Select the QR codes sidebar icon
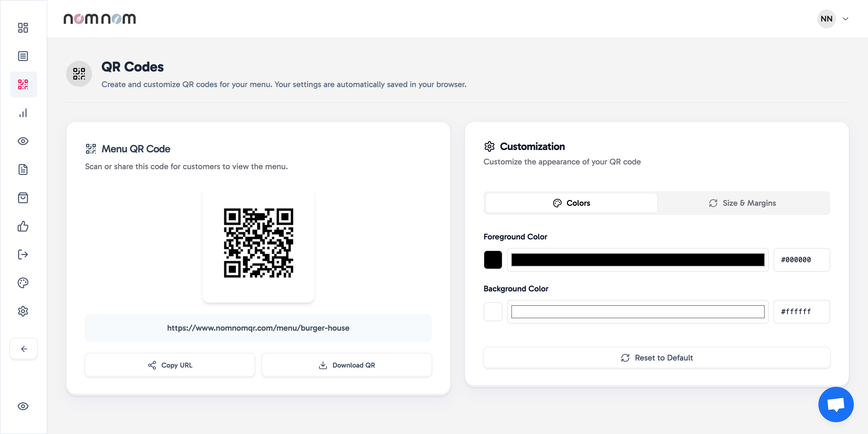This screenshot has height=434, width=868. [x=23, y=84]
